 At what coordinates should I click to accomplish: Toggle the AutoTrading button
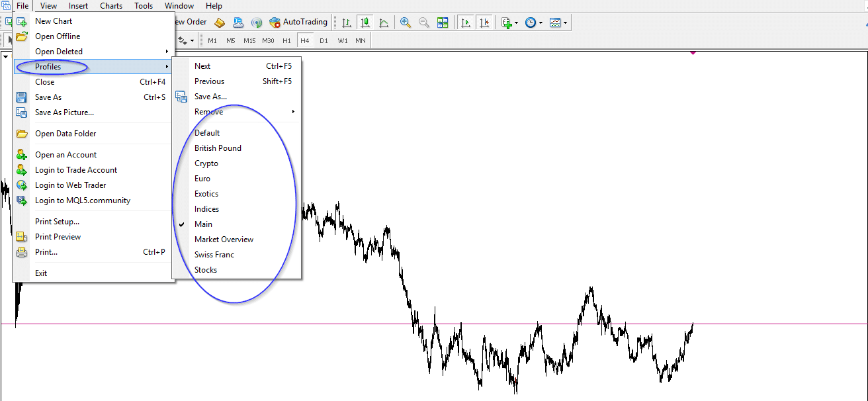(x=298, y=22)
